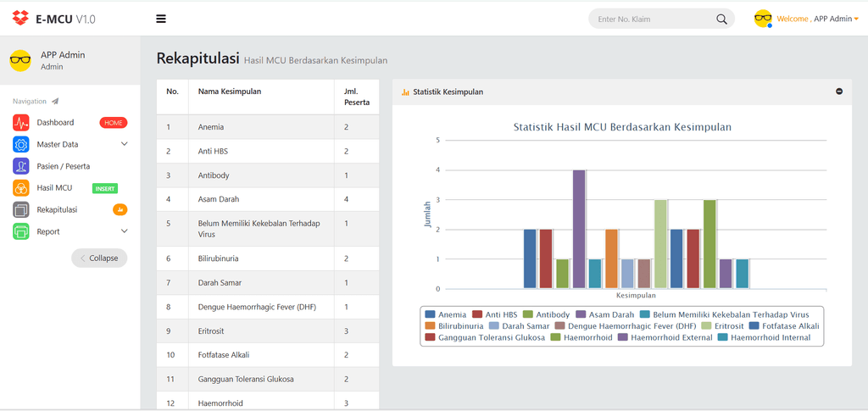Click the E-MCU V1.0 brand text
Screen dimensions: 868x411
click(x=65, y=19)
